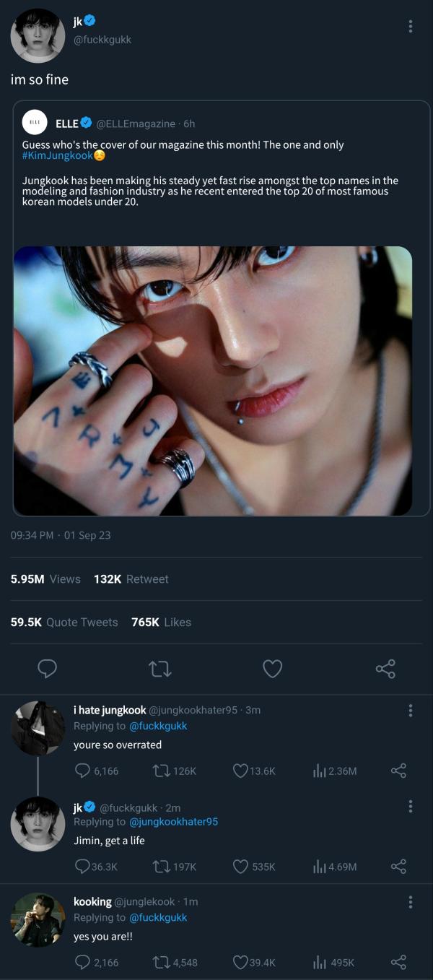Like the main tweet with heart icon
The image size is (433, 980).
coord(272,669)
